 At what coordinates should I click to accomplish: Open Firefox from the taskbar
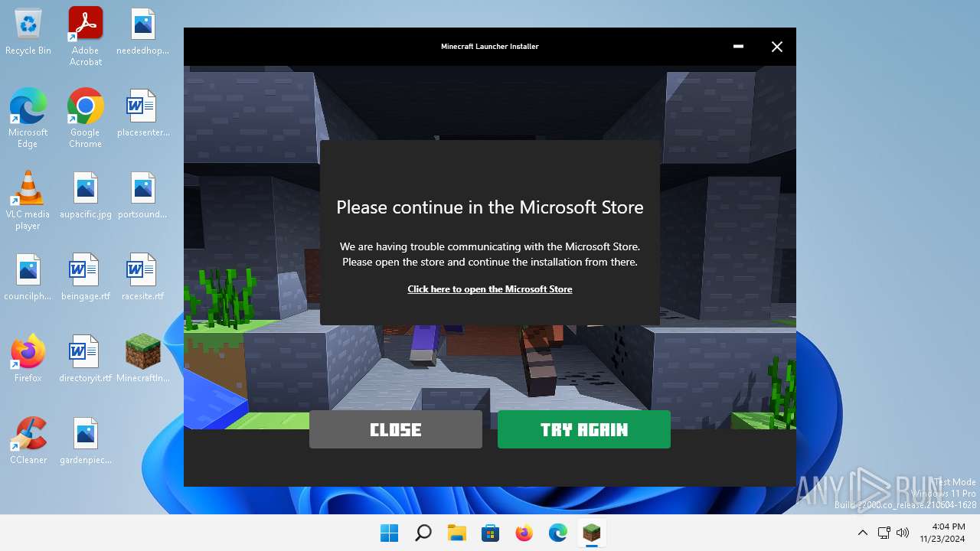(524, 533)
